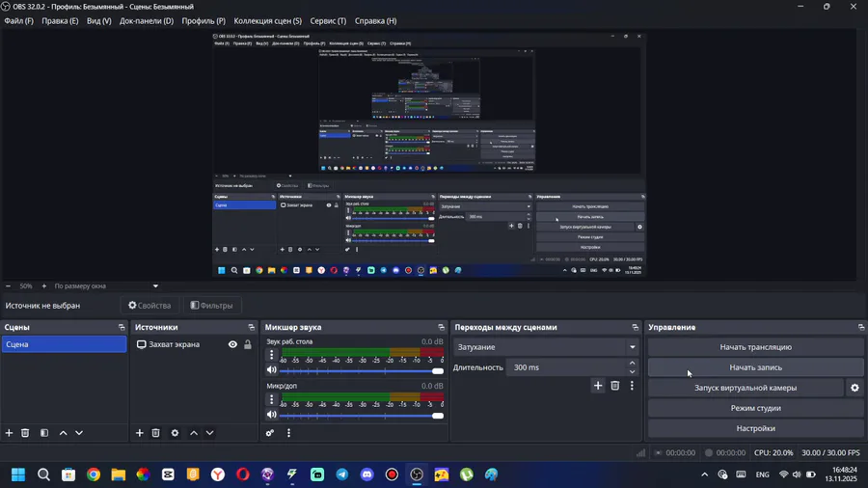The width and height of the screenshot is (868, 488).
Task: Open Telegram from the taskbar
Action: pyautogui.click(x=342, y=474)
